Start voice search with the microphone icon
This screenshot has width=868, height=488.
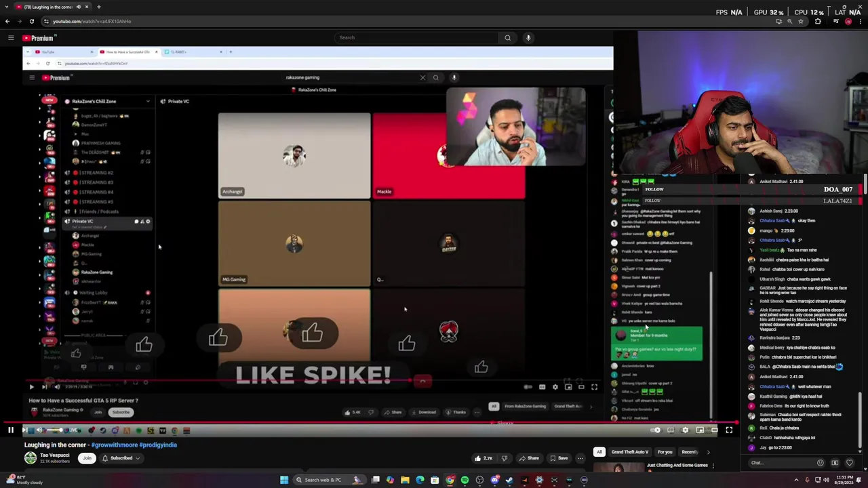click(x=528, y=38)
